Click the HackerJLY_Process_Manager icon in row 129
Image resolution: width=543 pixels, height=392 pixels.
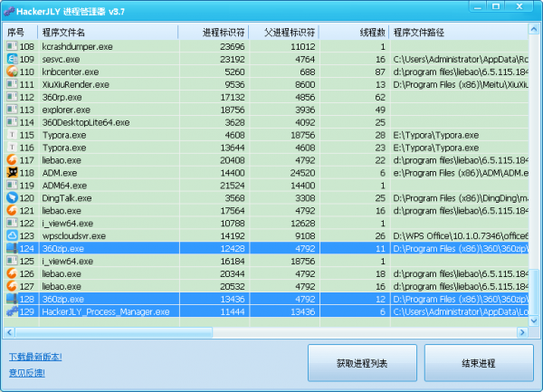click(12, 311)
